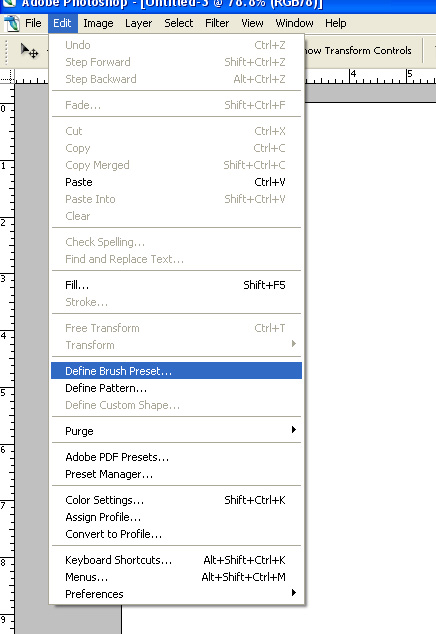Image resolution: width=436 pixels, height=634 pixels.
Task: Open the Menus... customization dialog
Action: [176, 577]
